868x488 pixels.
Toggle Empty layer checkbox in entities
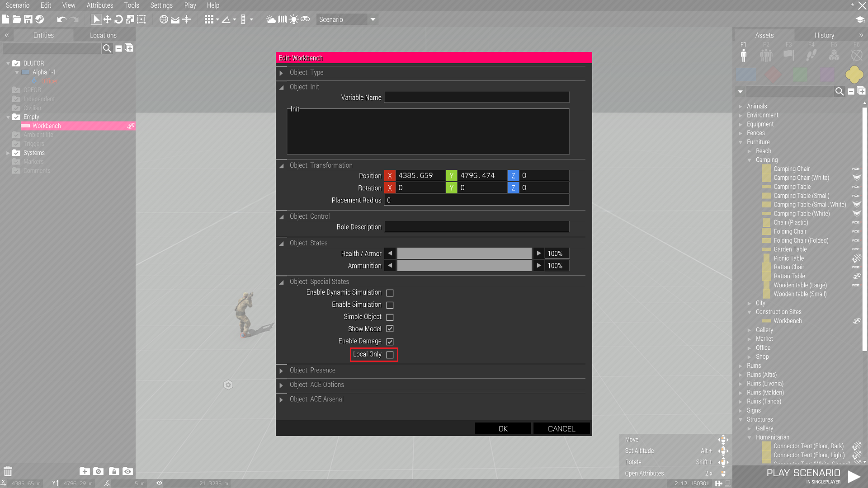(16, 117)
